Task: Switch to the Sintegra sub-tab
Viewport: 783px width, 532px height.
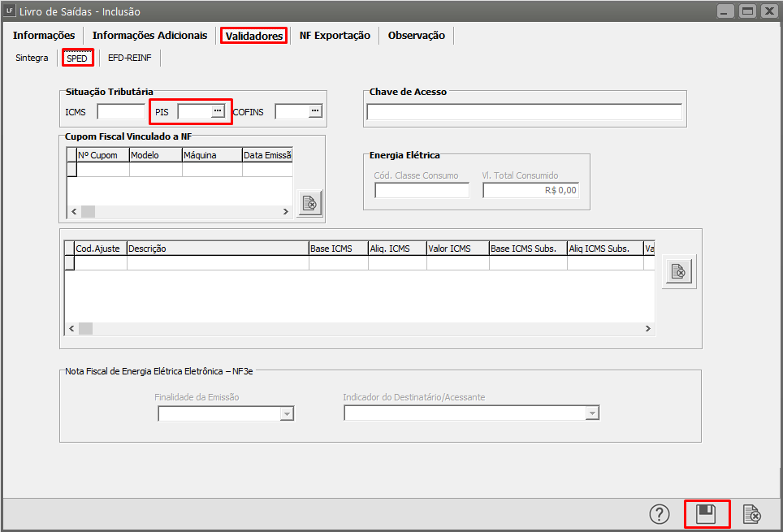Action: 32,58
